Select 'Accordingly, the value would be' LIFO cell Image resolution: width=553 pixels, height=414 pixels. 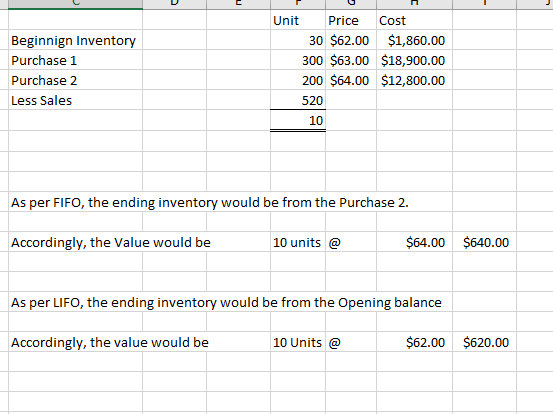click(110, 342)
